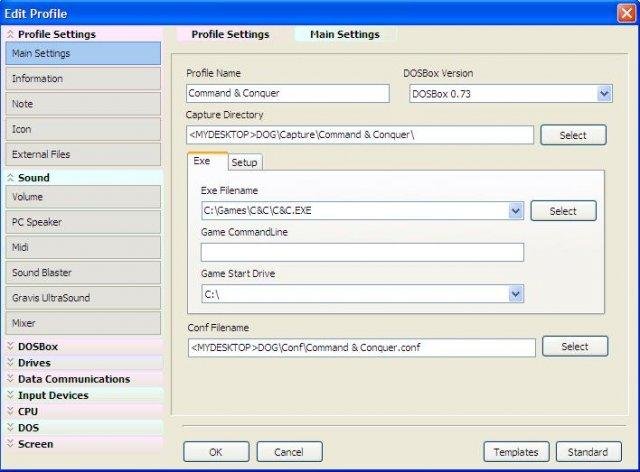Click the Standard button
The height and width of the screenshot is (472, 640).
[588, 452]
